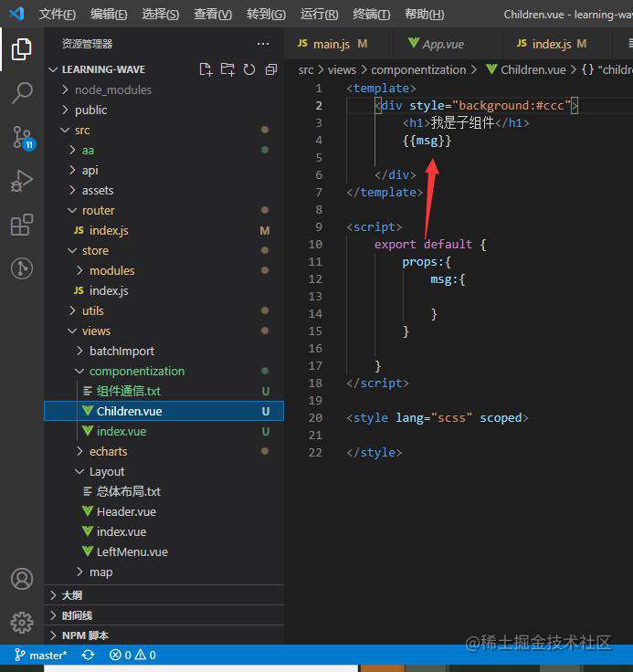This screenshot has width=633, height=672.
Task: Open the Explorer view in activity bar
Action: [21, 49]
